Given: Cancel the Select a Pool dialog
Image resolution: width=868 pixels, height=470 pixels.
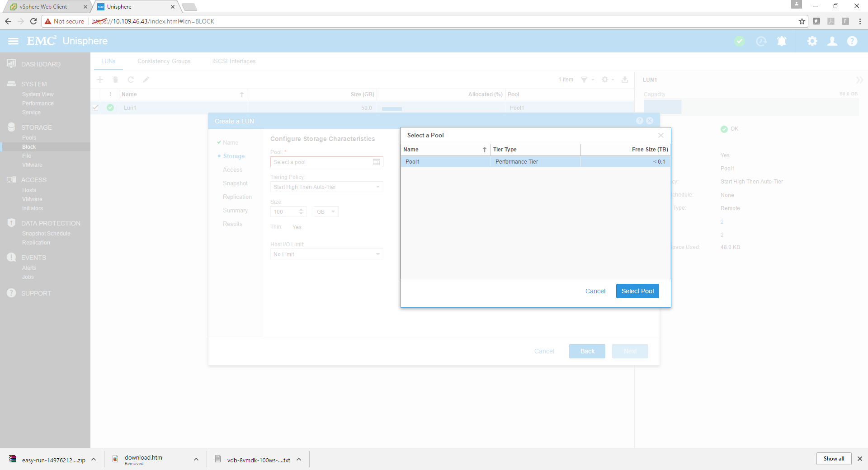Looking at the screenshot, I should point(595,291).
